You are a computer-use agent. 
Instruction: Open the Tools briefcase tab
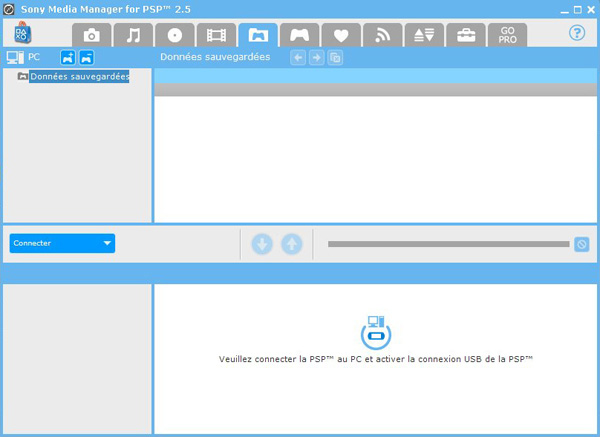click(466, 35)
